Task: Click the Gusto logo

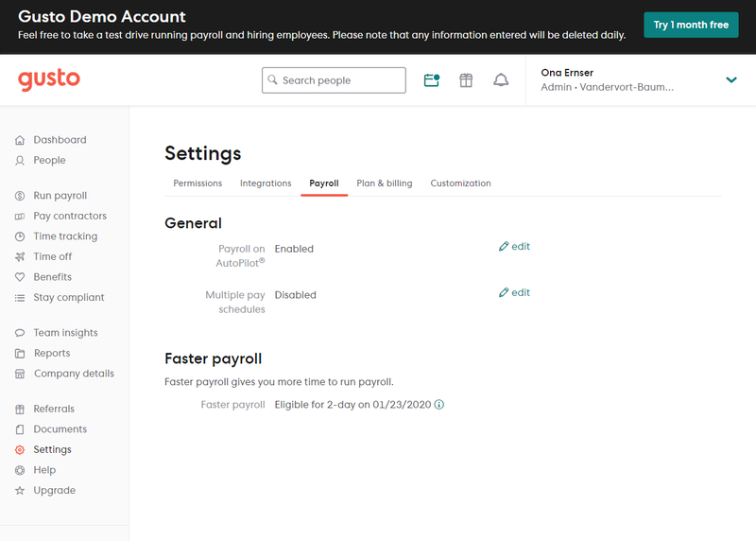Action: [49, 79]
